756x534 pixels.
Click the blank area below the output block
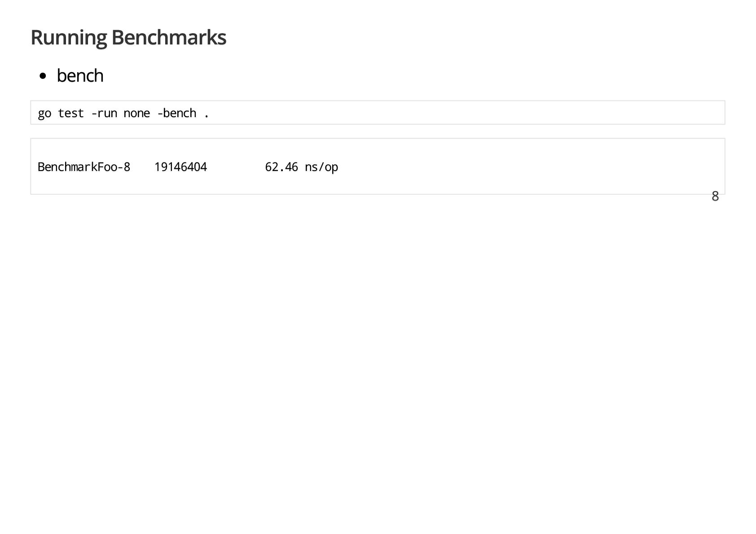[377, 337]
